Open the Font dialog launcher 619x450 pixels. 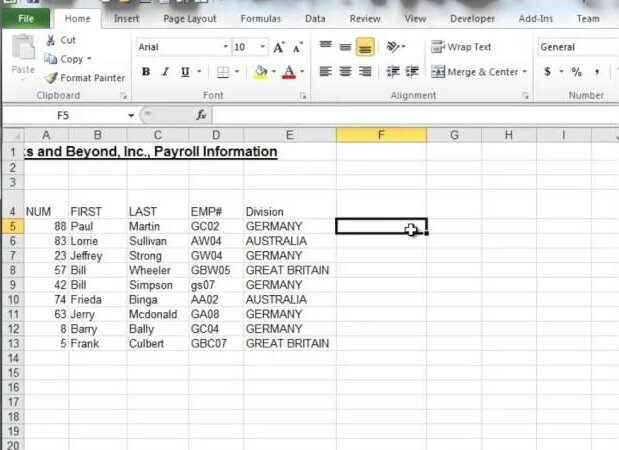click(x=303, y=96)
